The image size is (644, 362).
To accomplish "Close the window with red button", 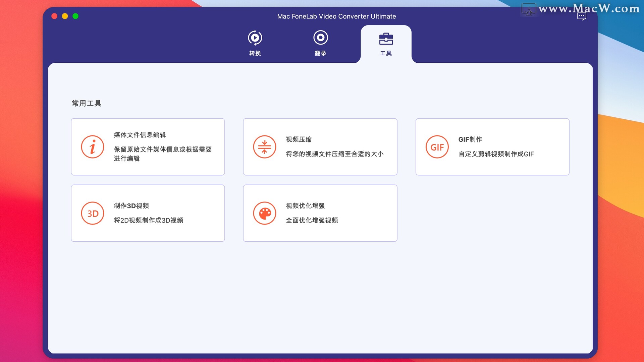I will 54,16.
